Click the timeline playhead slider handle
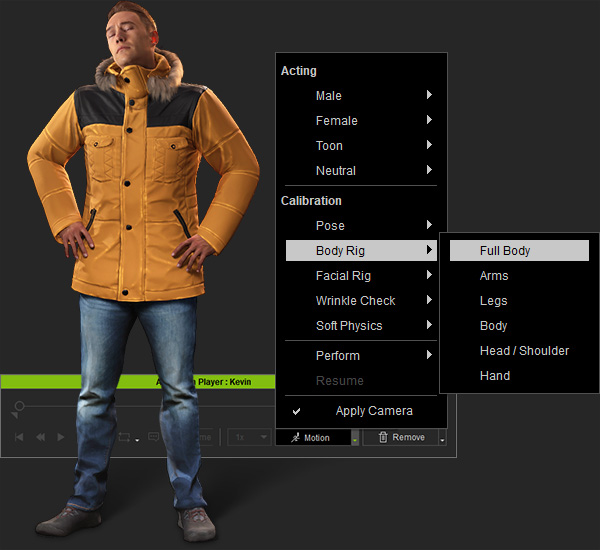This screenshot has width=600, height=550. 18,406
